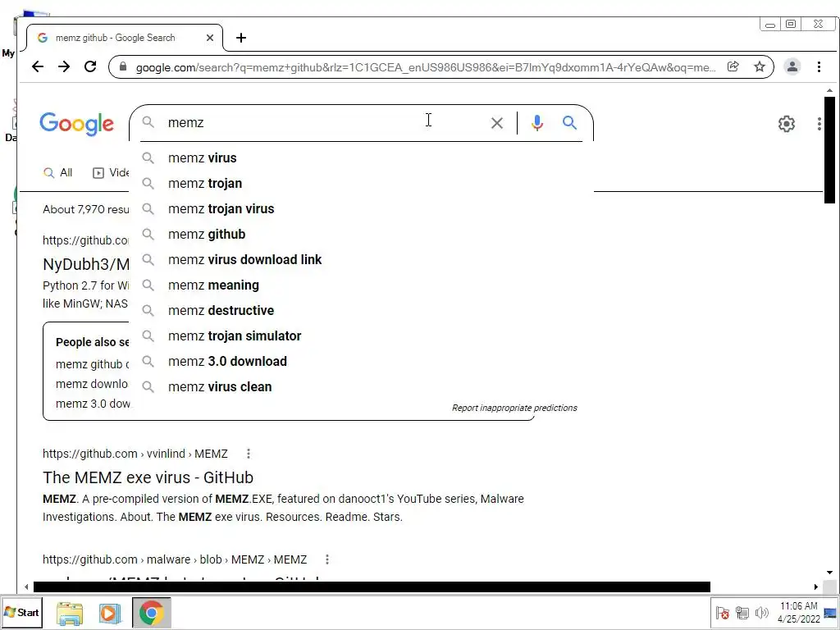Open options for malware blob MEMZ result

click(x=326, y=559)
